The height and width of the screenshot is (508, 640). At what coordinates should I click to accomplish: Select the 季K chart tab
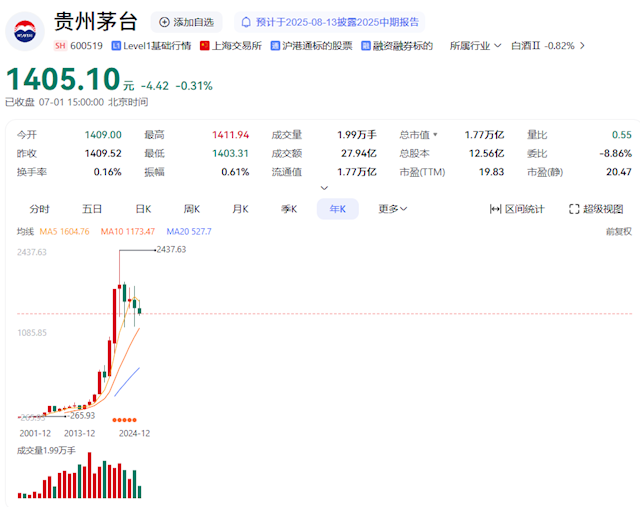(289, 209)
